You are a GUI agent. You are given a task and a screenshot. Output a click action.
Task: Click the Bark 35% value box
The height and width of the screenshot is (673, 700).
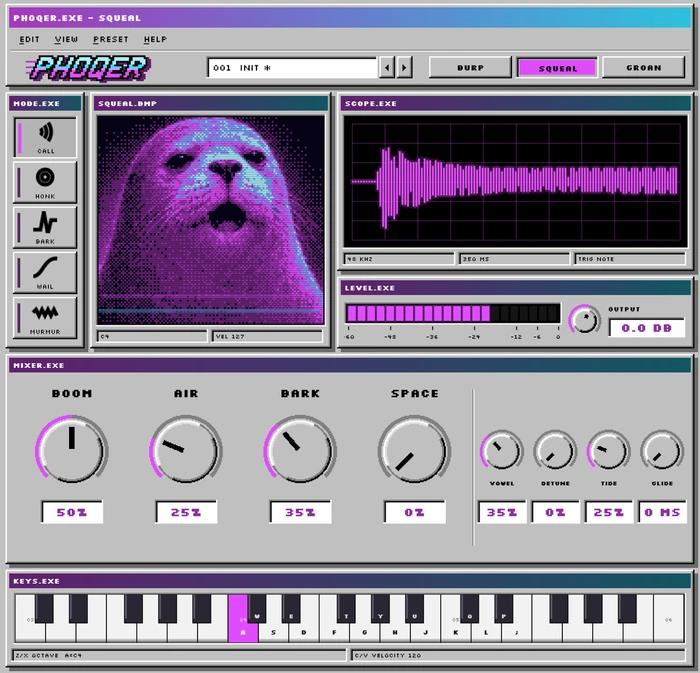tap(300, 512)
